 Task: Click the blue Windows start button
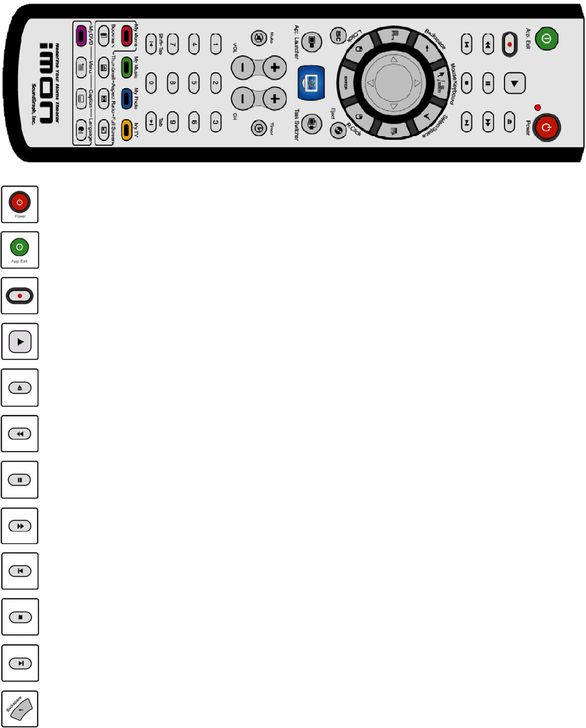tap(311, 83)
